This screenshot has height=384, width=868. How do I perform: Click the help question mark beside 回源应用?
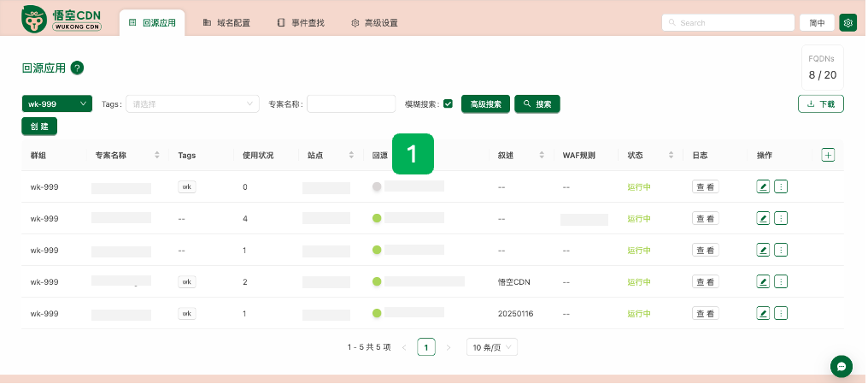[77, 68]
